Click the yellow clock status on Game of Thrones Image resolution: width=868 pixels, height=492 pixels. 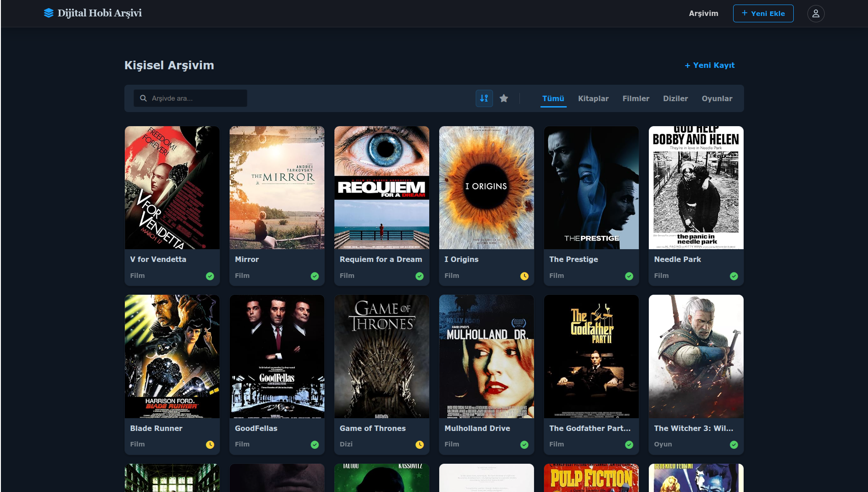420,445
